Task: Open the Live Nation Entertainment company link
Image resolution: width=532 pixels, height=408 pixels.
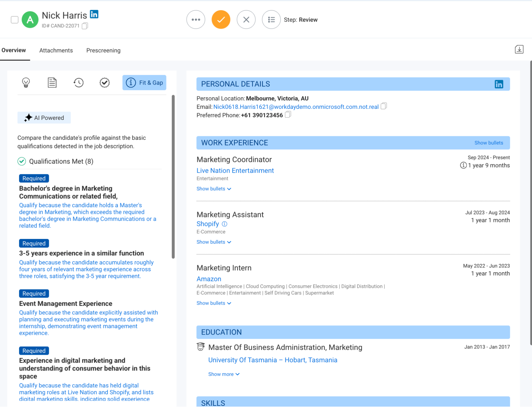Action: click(235, 171)
